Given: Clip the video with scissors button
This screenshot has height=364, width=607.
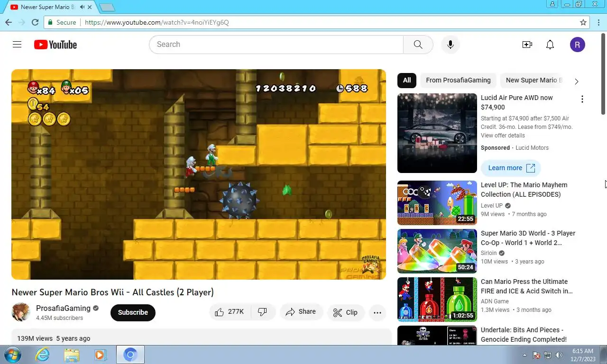Looking at the screenshot, I should pyautogui.click(x=345, y=312).
